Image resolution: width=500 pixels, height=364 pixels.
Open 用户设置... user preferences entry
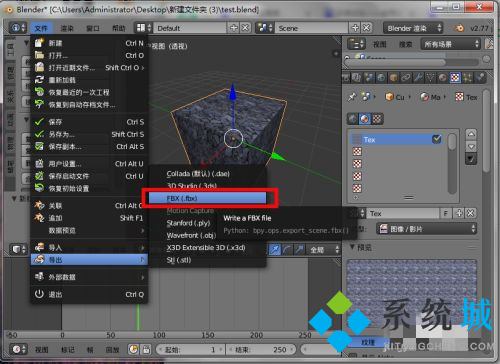tap(89, 164)
